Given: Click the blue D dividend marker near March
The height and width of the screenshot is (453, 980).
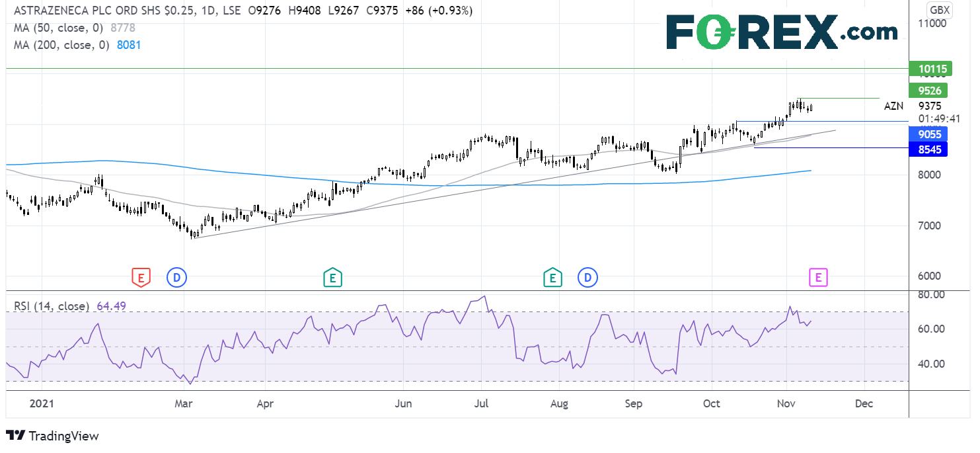Looking at the screenshot, I should (176, 278).
